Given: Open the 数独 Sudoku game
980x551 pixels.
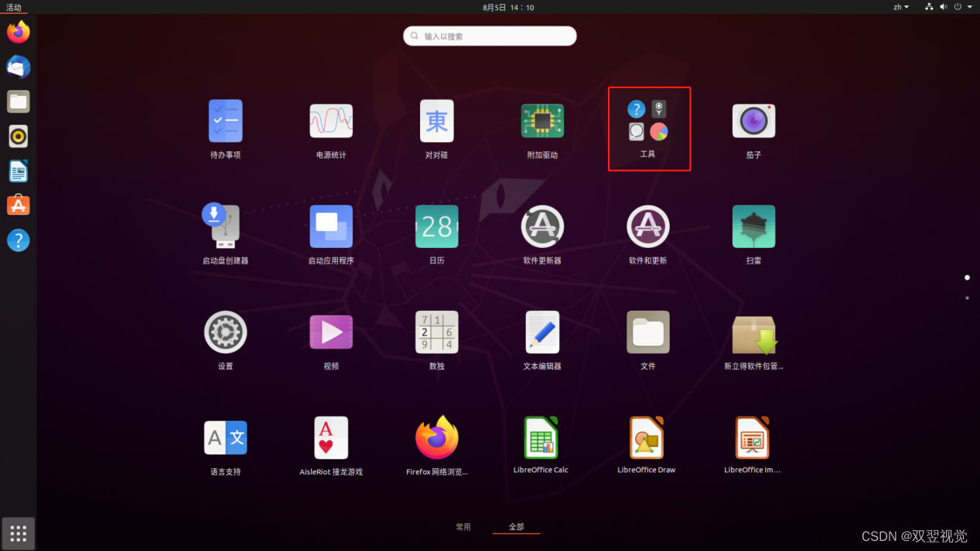Looking at the screenshot, I should coord(437,332).
